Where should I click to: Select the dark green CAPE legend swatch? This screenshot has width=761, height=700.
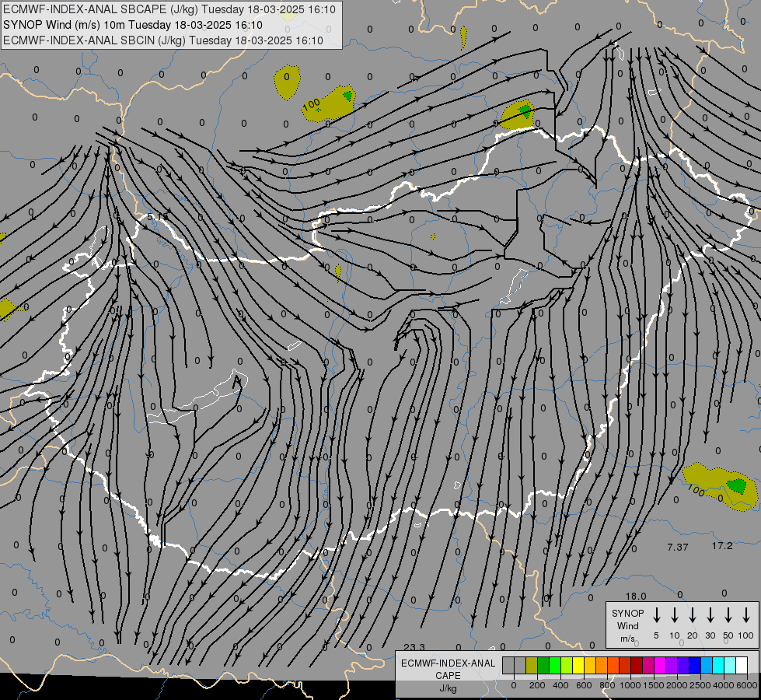tap(543, 665)
